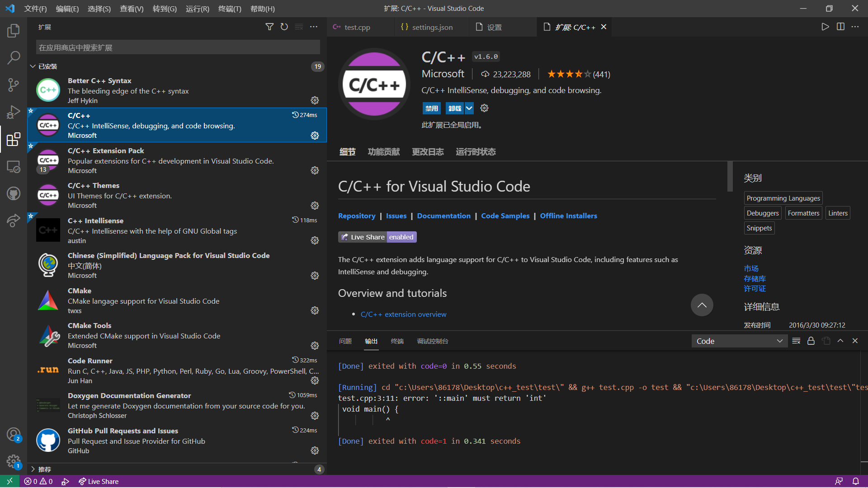This screenshot has width=868, height=488.
Task: Open the output channel Code dropdown
Action: [740, 341]
